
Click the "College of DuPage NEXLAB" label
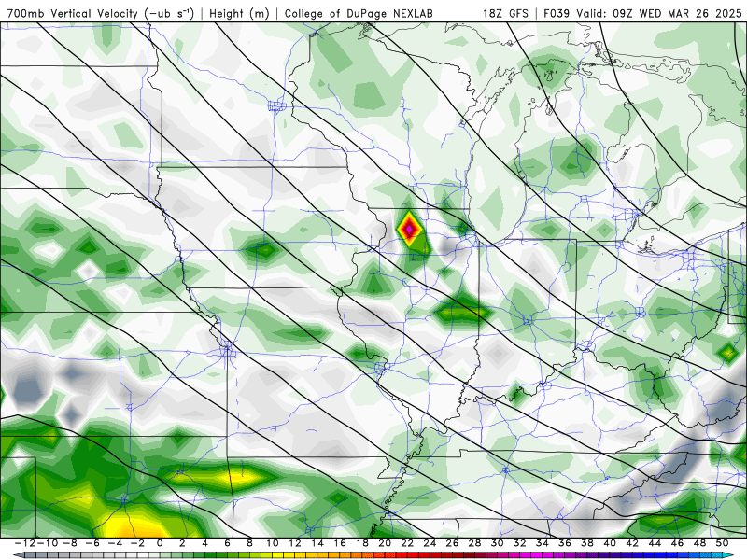[x=359, y=13]
